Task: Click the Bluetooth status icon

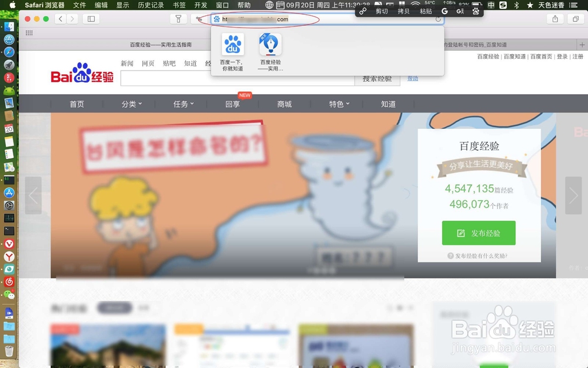Action: (x=516, y=5)
